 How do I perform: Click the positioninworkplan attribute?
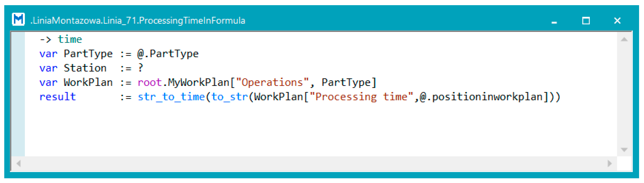pos(487,97)
